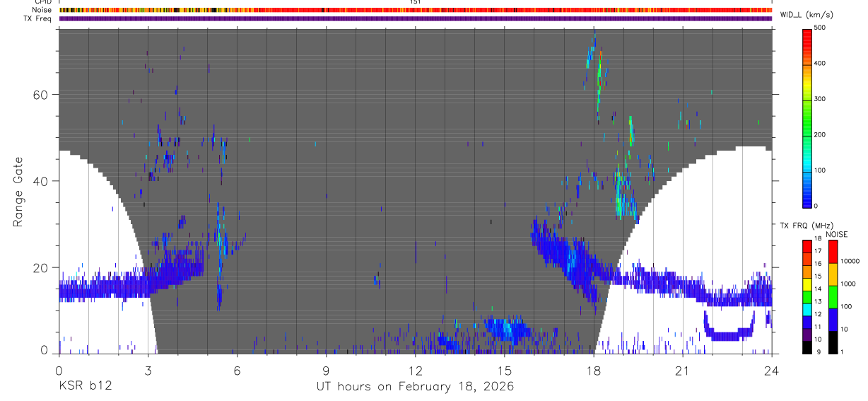Click the 'NOISE' legend title

click(837, 234)
